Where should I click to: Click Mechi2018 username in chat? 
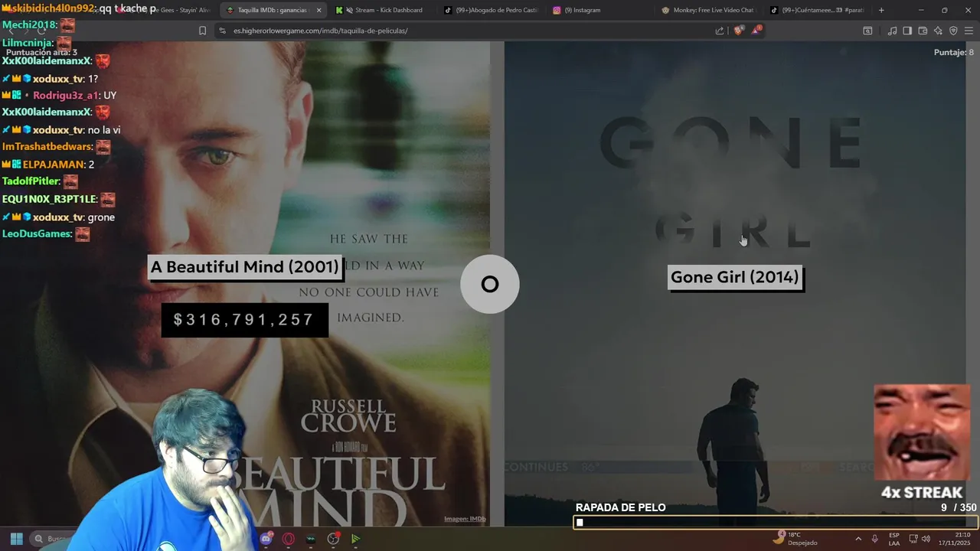click(x=30, y=24)
